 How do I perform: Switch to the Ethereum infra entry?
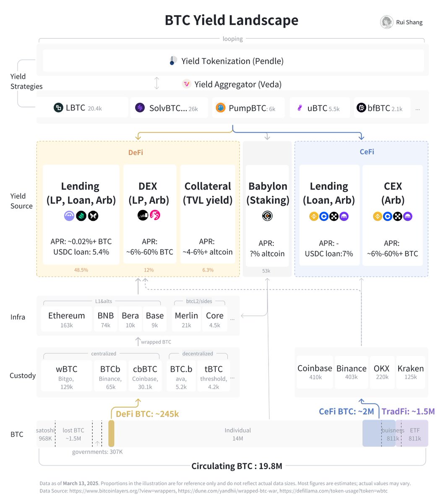pos(66,318)
